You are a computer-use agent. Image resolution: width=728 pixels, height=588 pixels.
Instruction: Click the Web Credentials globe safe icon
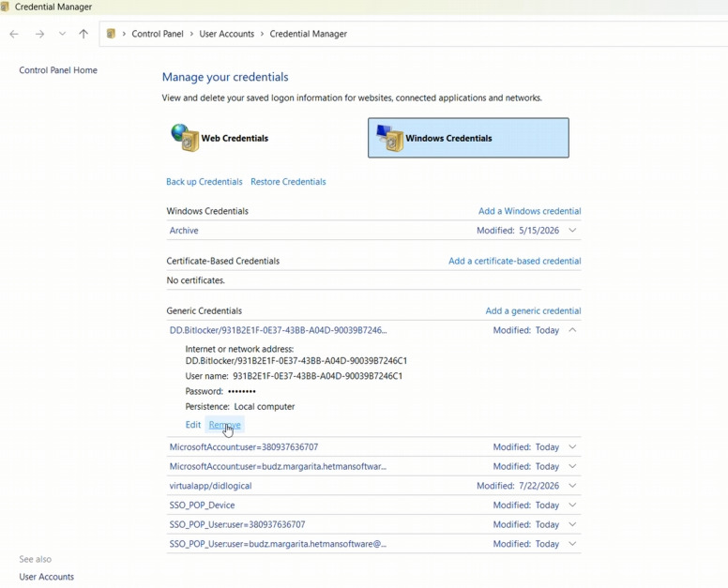click(185, 138)
